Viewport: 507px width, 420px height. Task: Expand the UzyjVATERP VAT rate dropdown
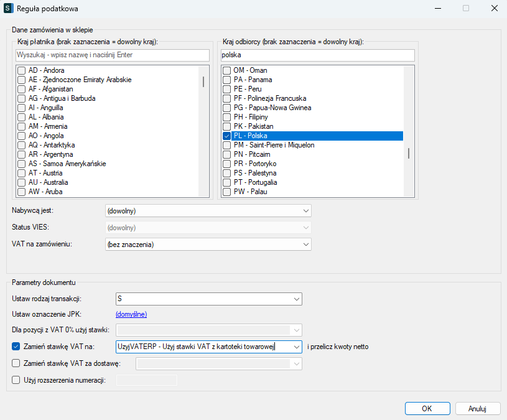tap(296, 347)
